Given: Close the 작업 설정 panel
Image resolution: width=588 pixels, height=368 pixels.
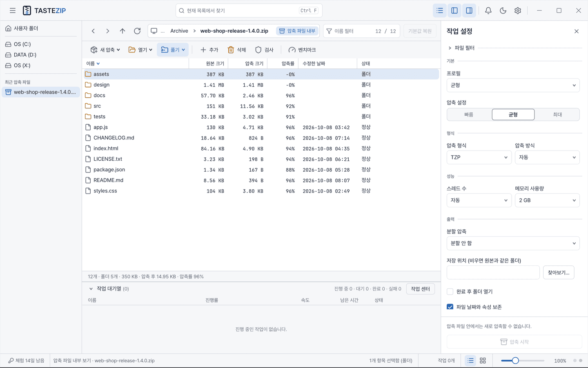Looking at the screenshot, I should pos(577,31).
